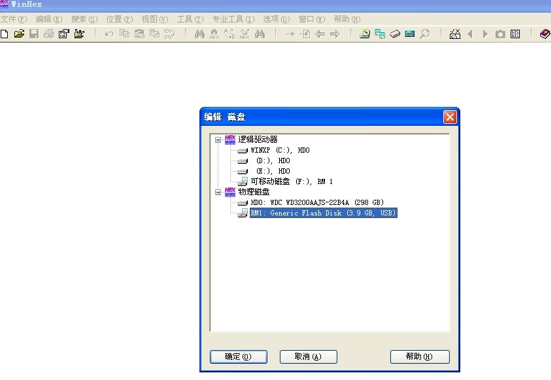Screen dimensions: 551x380
Task: Open the 帮助(H) menu
Action: tap(347, 19)
